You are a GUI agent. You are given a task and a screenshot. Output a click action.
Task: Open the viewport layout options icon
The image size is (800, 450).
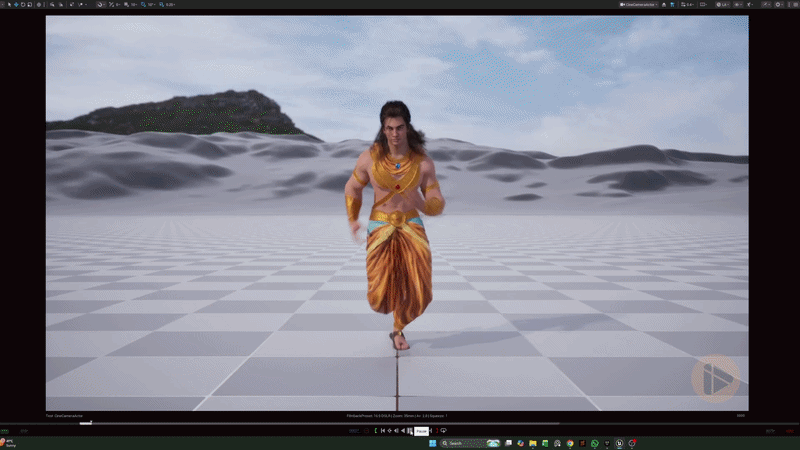pos(703,5)
